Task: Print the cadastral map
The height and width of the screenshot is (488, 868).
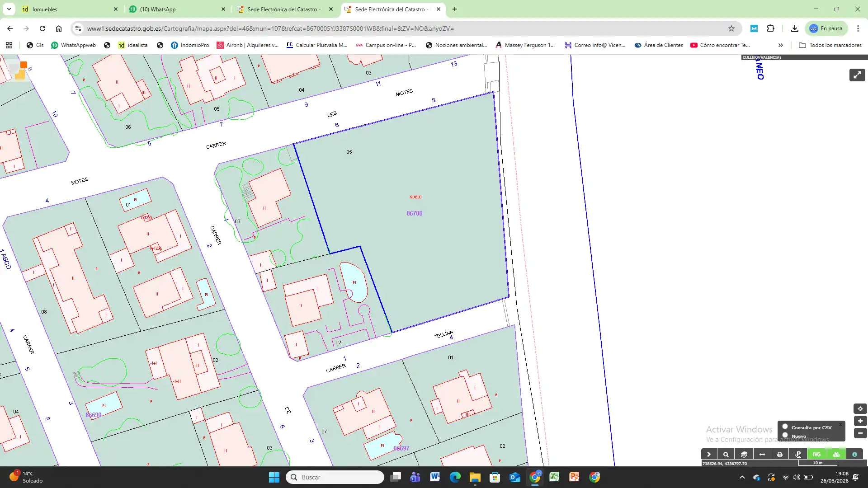Action: click(x=780, y=454)
